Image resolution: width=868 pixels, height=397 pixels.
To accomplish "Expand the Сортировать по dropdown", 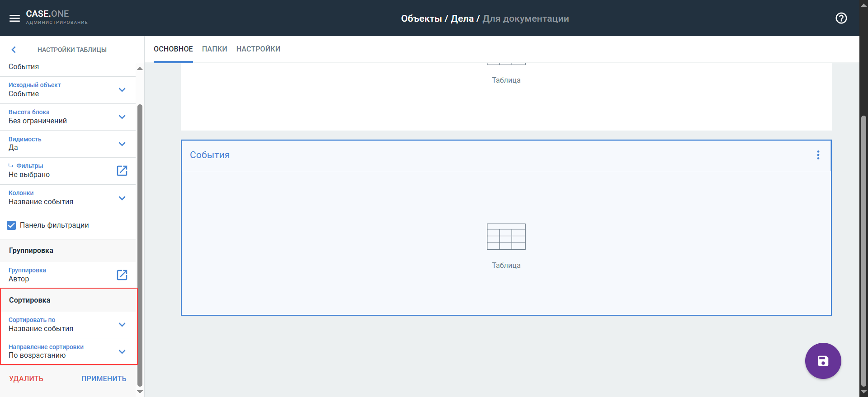I will tap(122, 325).
